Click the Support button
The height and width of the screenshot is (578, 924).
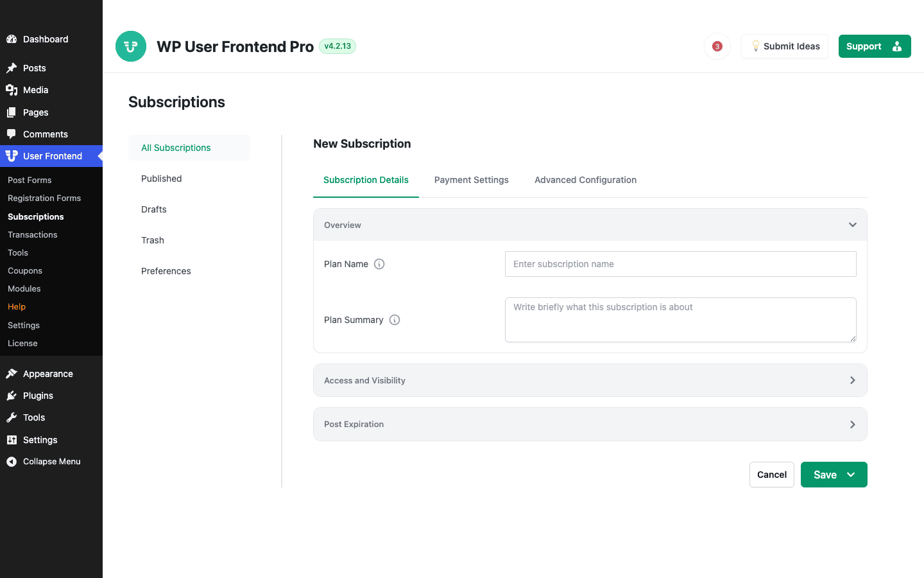(875, 46)
